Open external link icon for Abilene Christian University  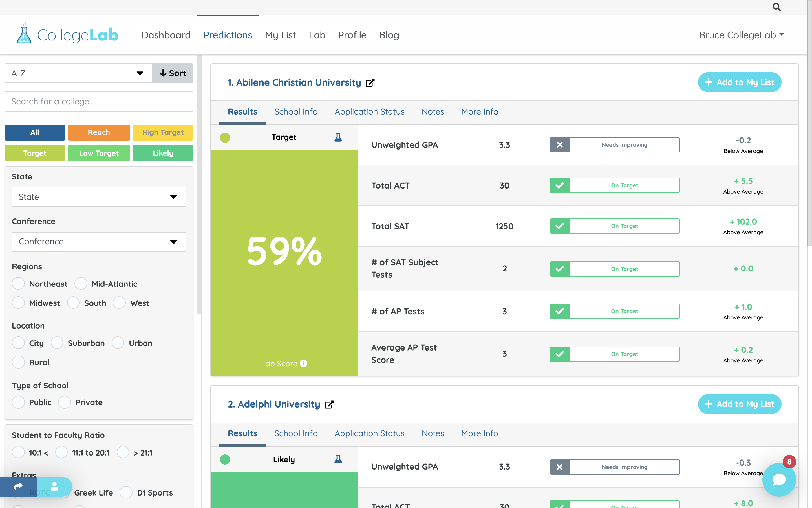pyautogui.click(x=370, y=83)
